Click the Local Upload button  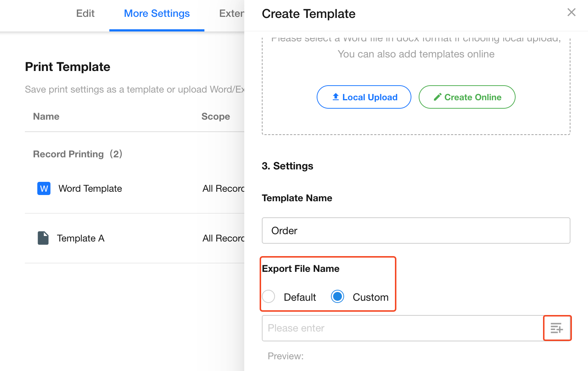pos(364,97)
